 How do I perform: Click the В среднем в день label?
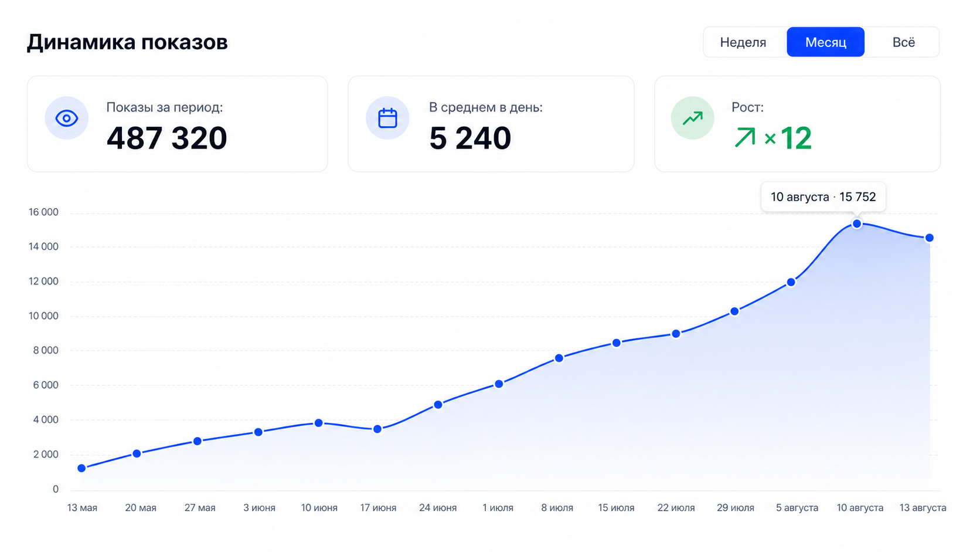[x=486, y=107]
